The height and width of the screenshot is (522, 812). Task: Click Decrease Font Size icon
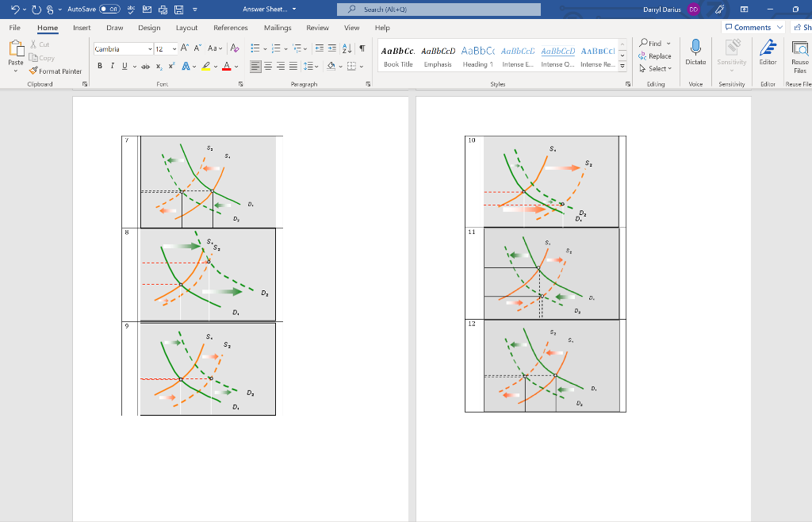[197, 48]
